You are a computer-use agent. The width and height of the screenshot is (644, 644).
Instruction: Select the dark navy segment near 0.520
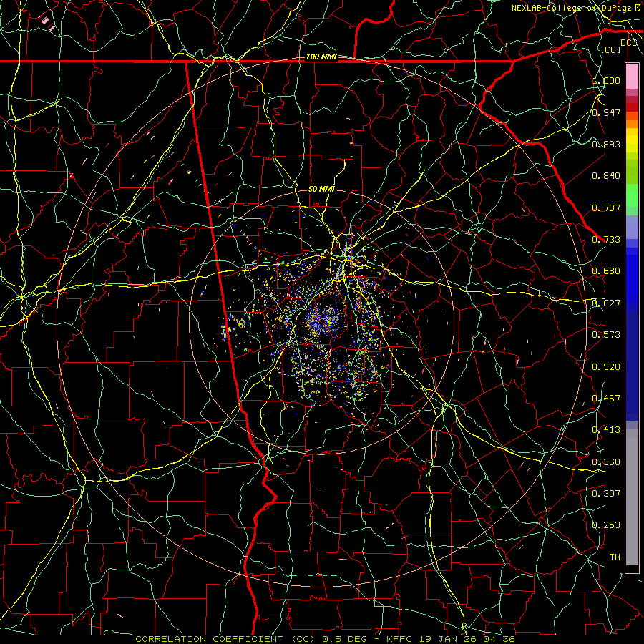pos(632,366)
